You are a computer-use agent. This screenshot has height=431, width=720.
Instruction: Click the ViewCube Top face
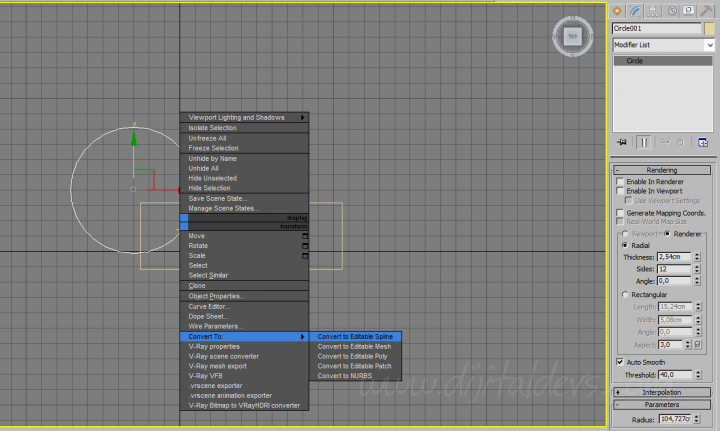pos(572,37)
